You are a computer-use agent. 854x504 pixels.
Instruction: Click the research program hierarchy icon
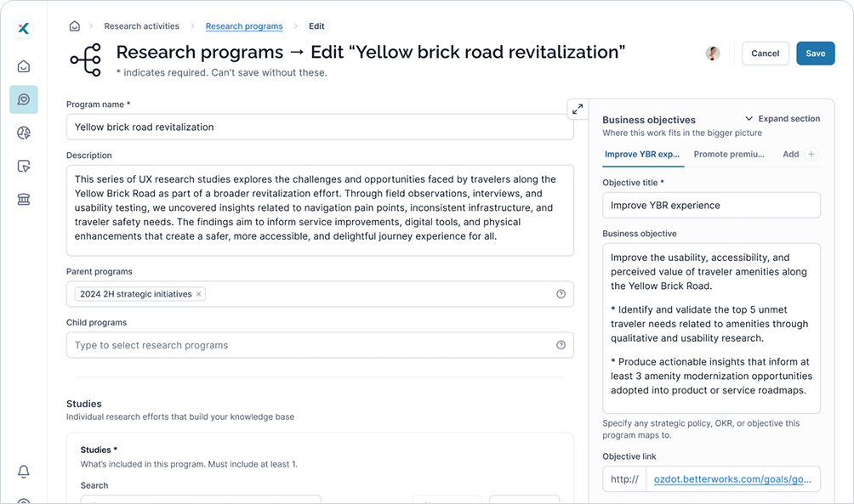tap(86, 59)
